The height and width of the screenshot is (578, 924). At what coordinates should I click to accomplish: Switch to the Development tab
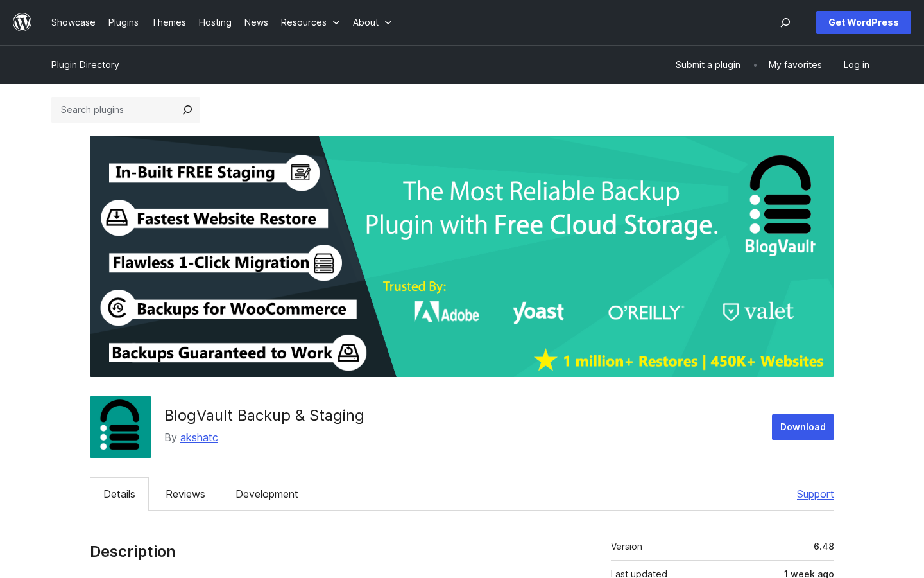pyautogui.click(x=267, y=494)
